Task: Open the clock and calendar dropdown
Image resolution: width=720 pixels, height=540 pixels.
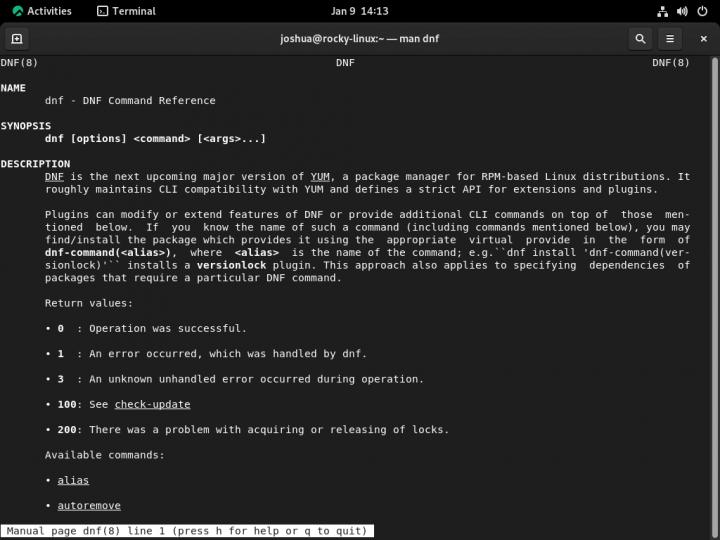Action: point(359,11)
